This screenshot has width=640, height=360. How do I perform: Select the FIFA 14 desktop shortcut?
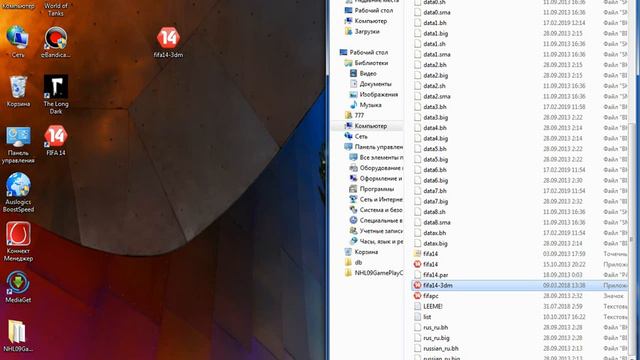coord(56,140)
